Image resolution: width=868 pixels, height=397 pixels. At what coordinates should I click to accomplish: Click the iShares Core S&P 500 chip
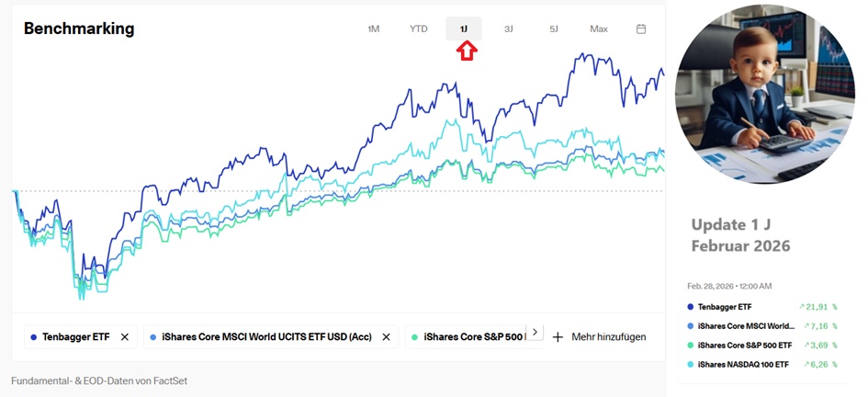pyautogui.click(x=468, y=337)
